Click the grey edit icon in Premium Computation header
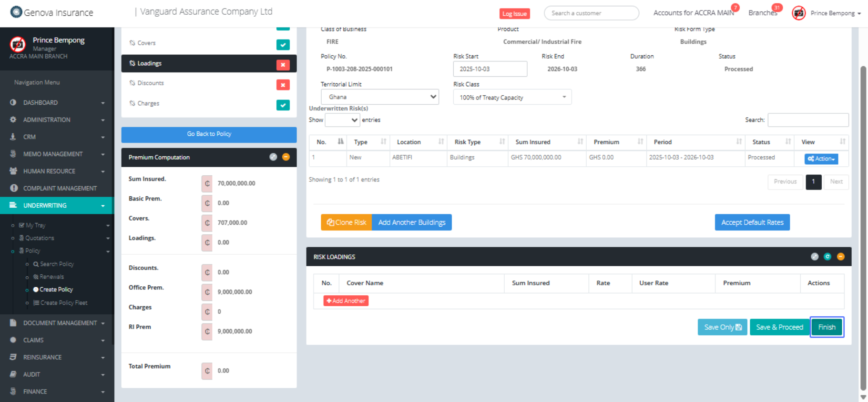Viewport: 868px width, 402px height. tap(273, 157)
